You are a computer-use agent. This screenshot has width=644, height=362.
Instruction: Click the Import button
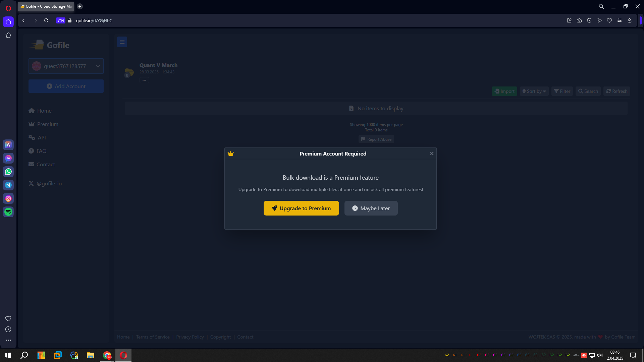coord(504,91)
